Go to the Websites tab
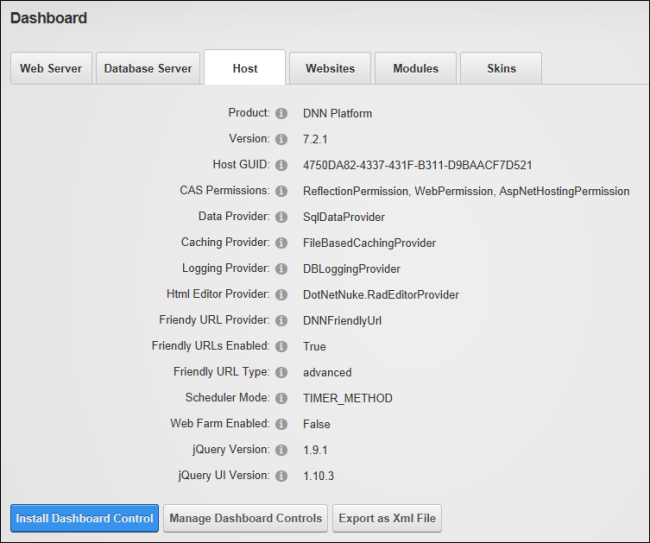This screenshot has width=650, height=543. click(x=330, y=68)
